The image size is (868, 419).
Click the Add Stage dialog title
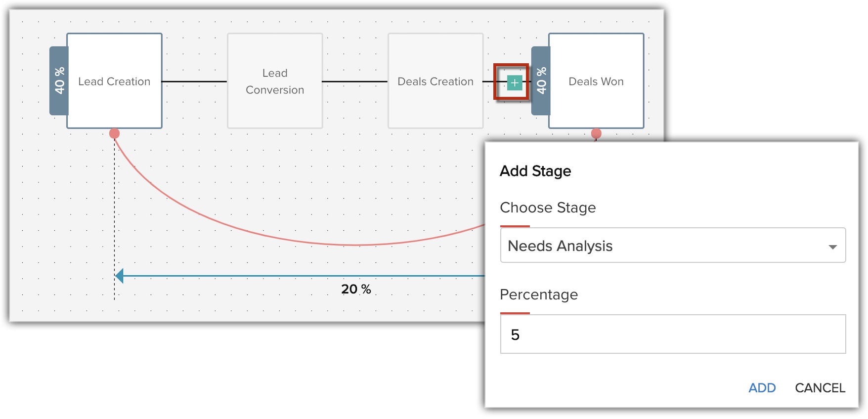535,171
